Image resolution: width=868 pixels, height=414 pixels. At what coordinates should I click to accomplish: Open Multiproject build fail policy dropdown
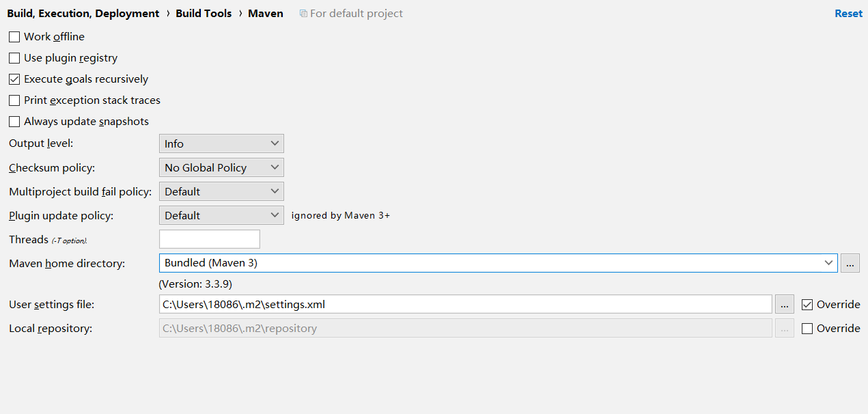point(221,191)
